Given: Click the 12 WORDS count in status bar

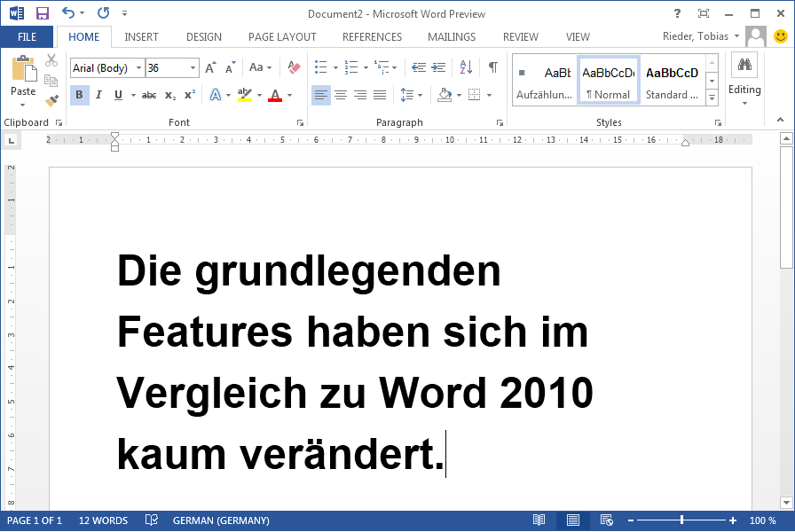Looking at the screenshot, I should click(104, 520).
